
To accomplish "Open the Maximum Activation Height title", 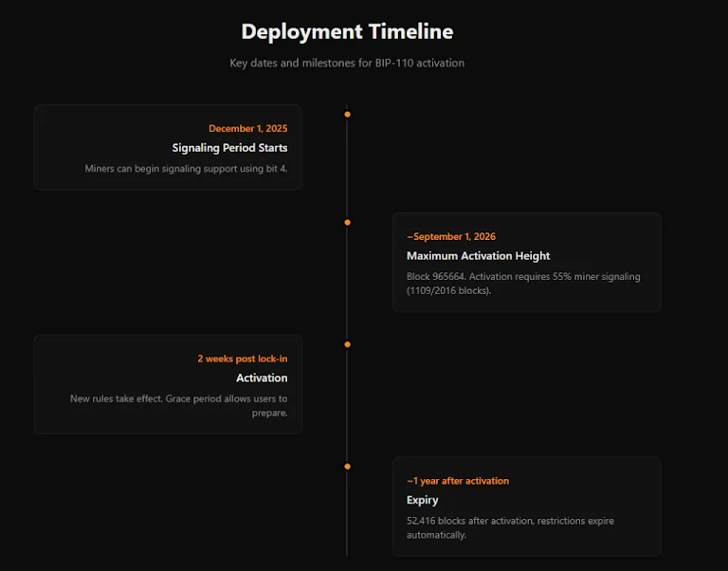I will pos(478,256).
